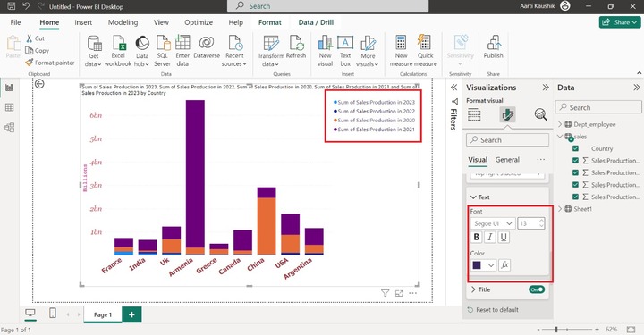Click the Copy button
The image size is (644, 335).
(x=38, y=50)
